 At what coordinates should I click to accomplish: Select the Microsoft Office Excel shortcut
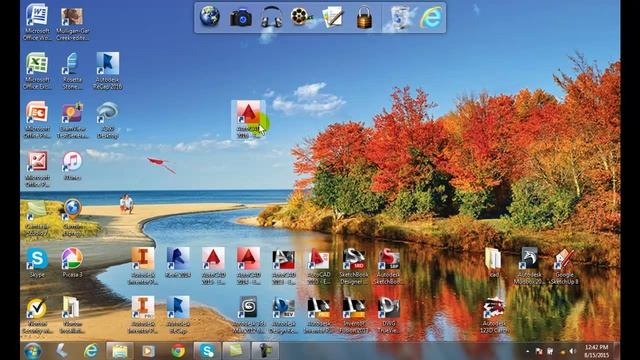coord(37,71)
